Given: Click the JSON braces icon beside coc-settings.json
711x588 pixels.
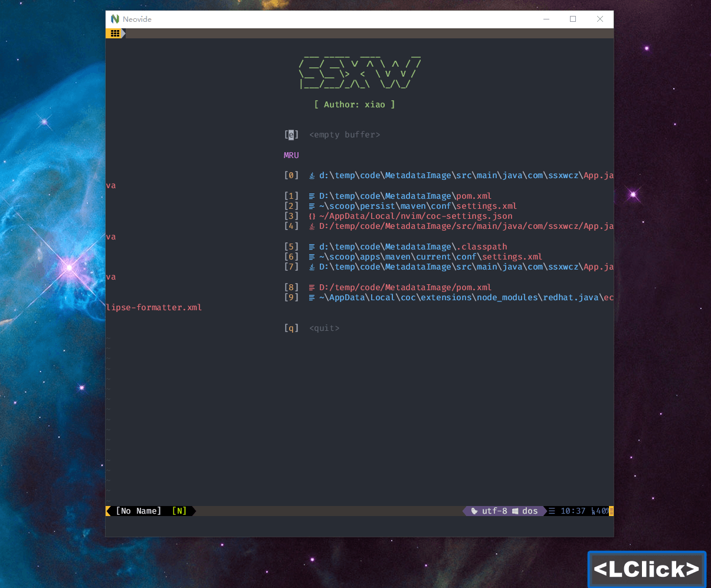Looking at the screenshot, I should [x=312, y=216].
